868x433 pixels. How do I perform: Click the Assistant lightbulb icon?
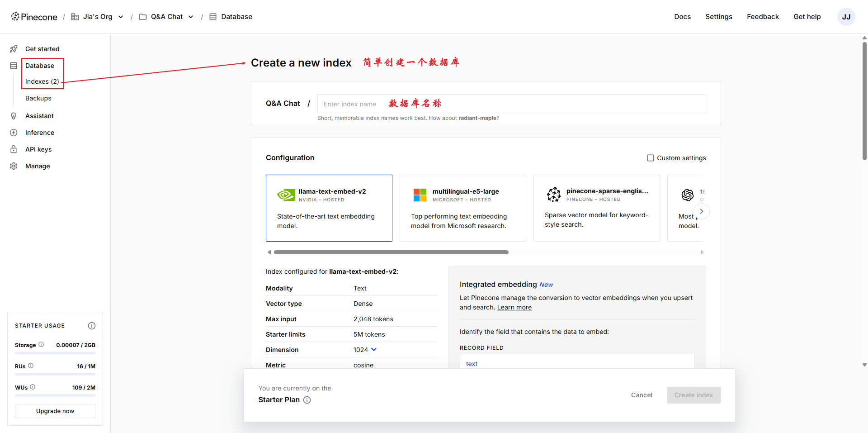(x=14, y=116)
